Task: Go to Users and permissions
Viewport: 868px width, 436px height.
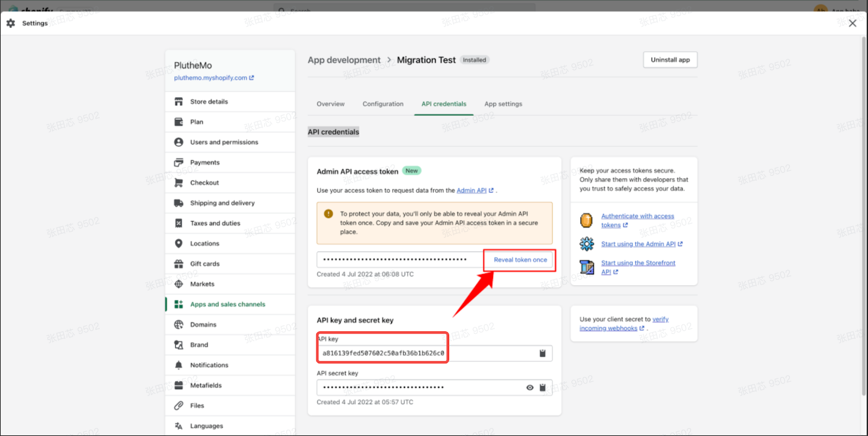Action: pyautogui.click(x=230, y=142)
